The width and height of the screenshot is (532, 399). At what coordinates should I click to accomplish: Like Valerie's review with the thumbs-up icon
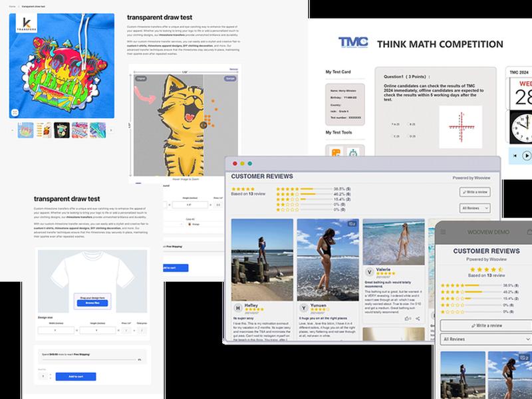pos(408,319)
